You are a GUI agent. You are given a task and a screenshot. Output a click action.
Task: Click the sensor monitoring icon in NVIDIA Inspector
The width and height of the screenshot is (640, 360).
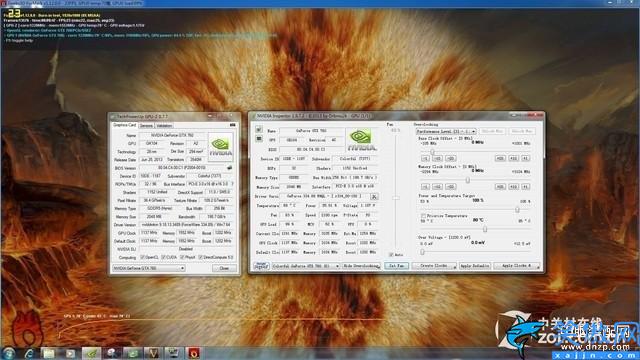click(259, 139)
